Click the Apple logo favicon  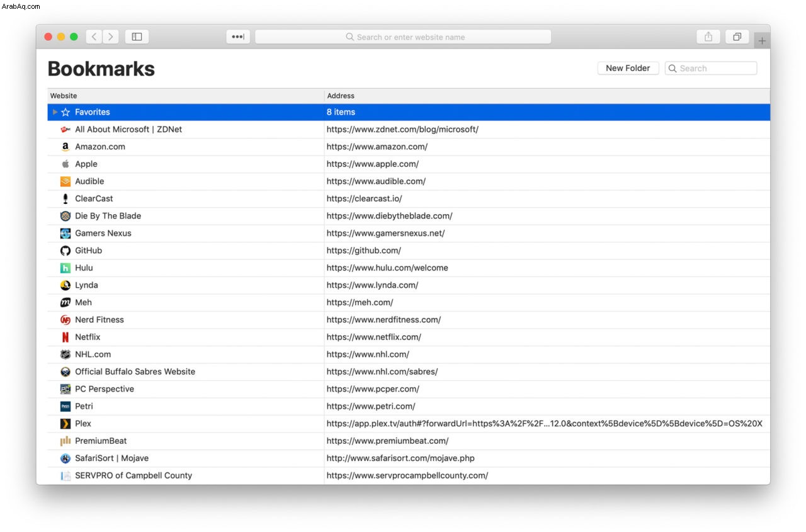click(65, 164)
